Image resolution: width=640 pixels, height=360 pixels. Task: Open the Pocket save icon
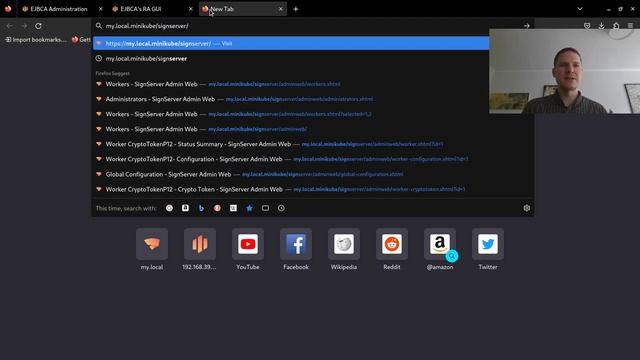587,26
